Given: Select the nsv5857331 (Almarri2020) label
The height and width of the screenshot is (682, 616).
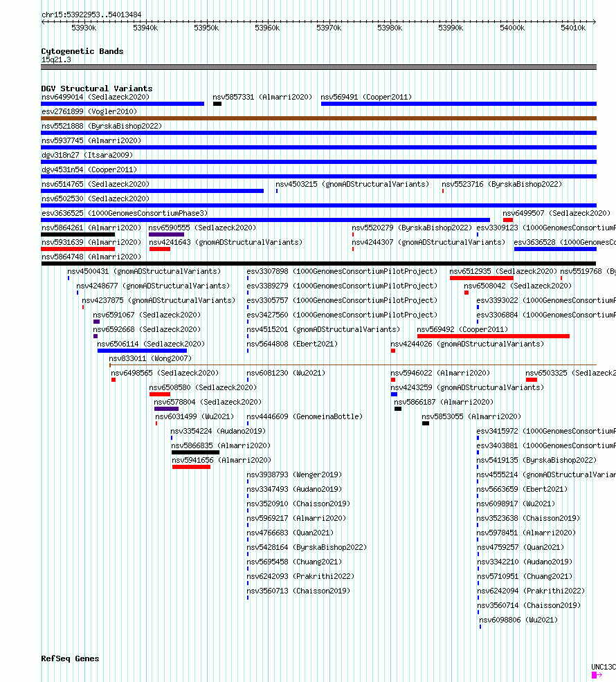Looking at the screenshot, I should coord(262,97).
